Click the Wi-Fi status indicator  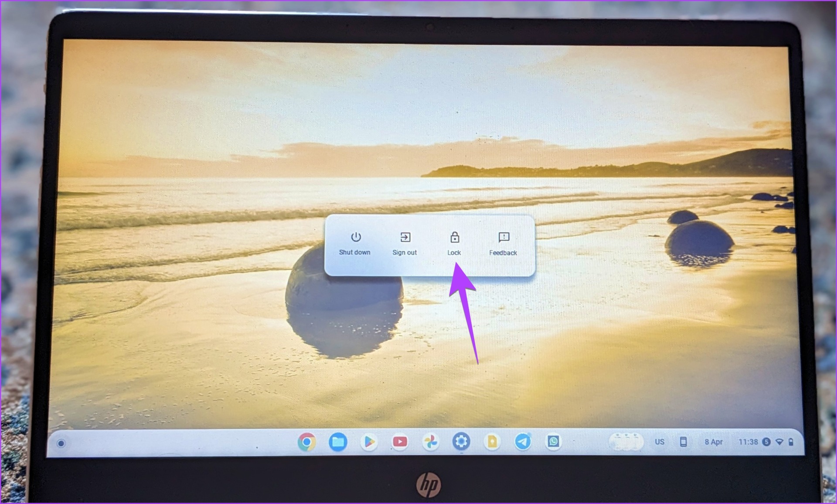click(780, 442)
